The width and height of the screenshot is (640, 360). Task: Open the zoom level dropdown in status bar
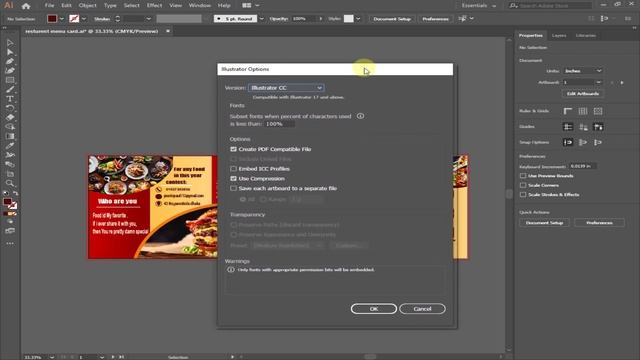coord(52,357)
